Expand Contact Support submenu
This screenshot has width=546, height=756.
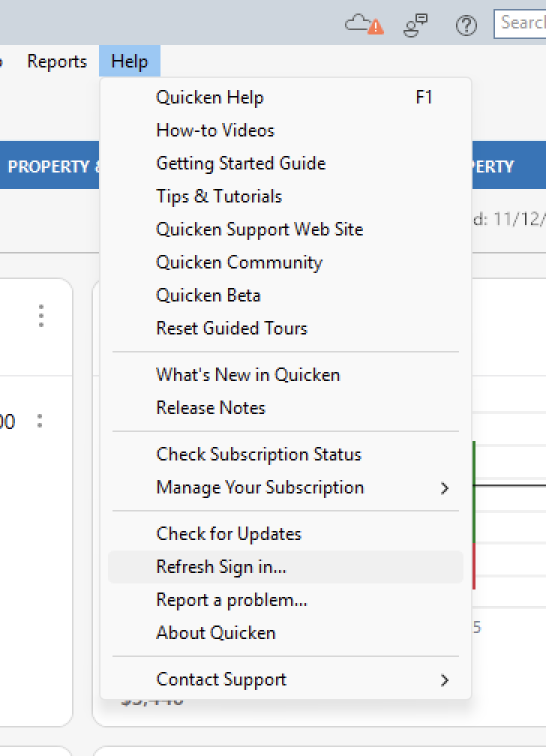286,679
